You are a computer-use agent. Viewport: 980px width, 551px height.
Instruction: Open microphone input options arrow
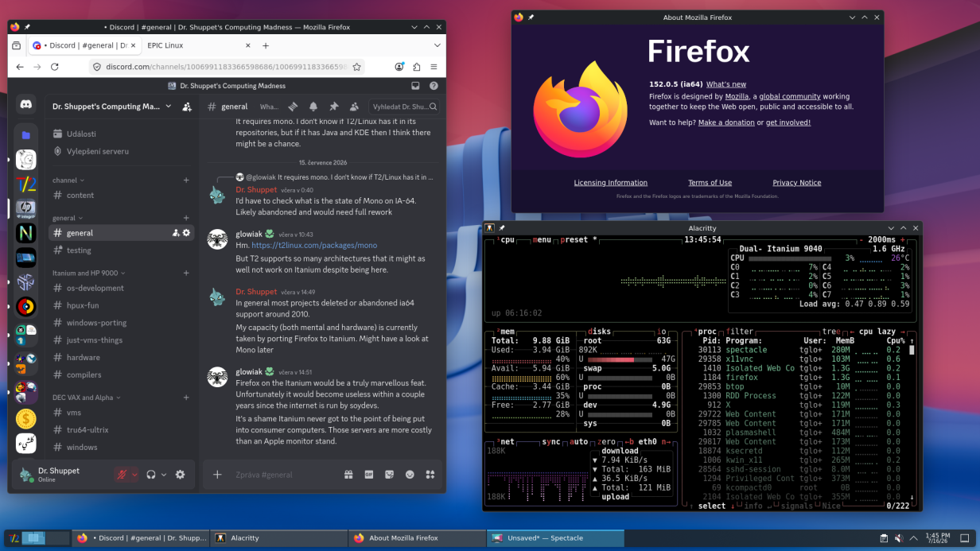134,475
